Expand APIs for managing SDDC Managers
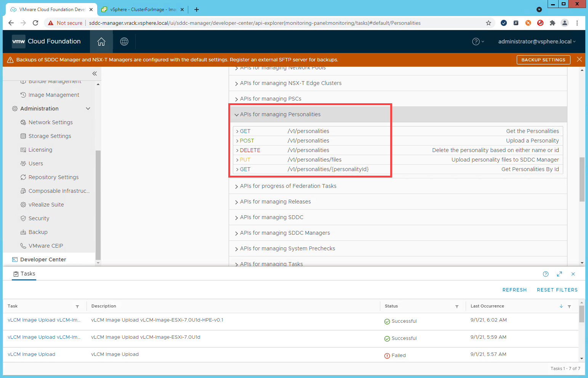588x378 pixels. point(398,233)
